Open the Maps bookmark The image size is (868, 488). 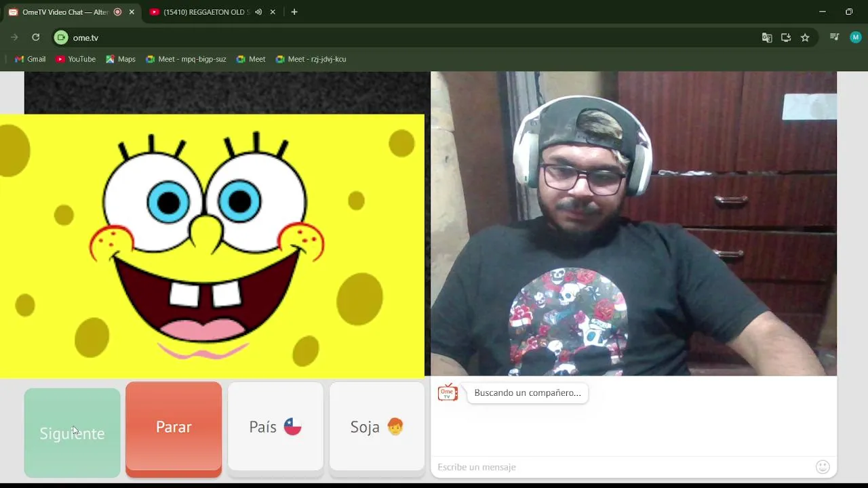(121, 59)
